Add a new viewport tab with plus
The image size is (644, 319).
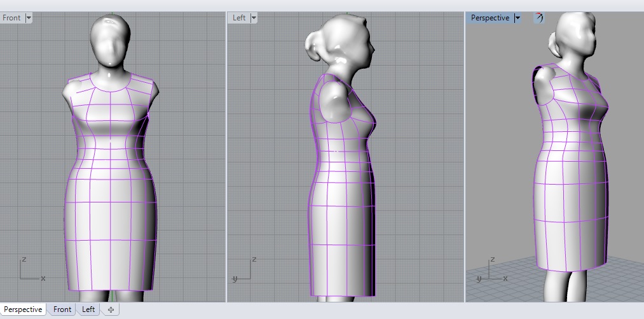(x=111, y=310)
